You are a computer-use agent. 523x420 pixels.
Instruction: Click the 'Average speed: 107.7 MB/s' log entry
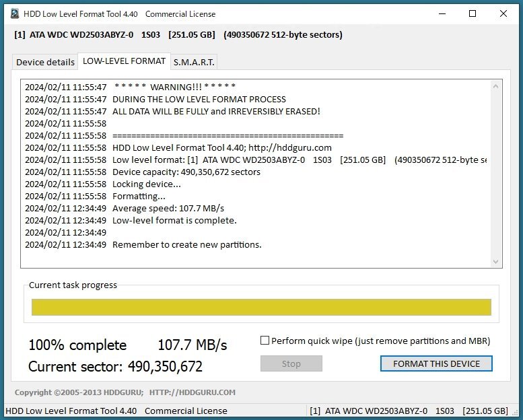(x=168, y=208)
